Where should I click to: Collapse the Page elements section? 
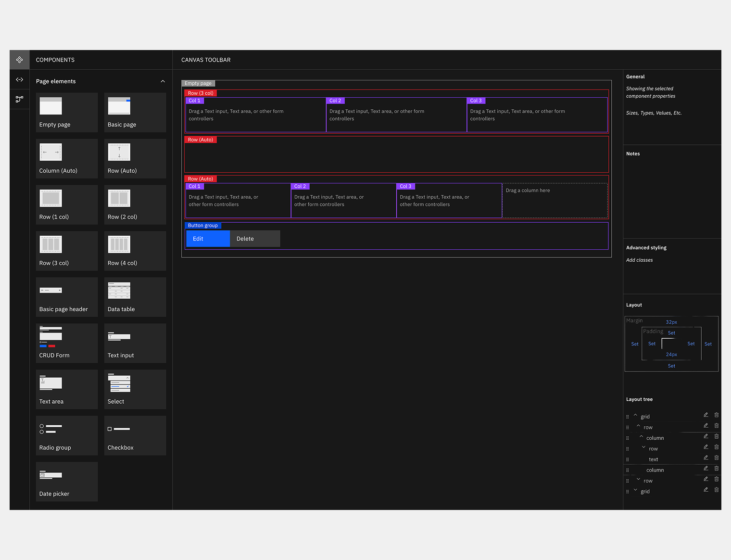163,81
